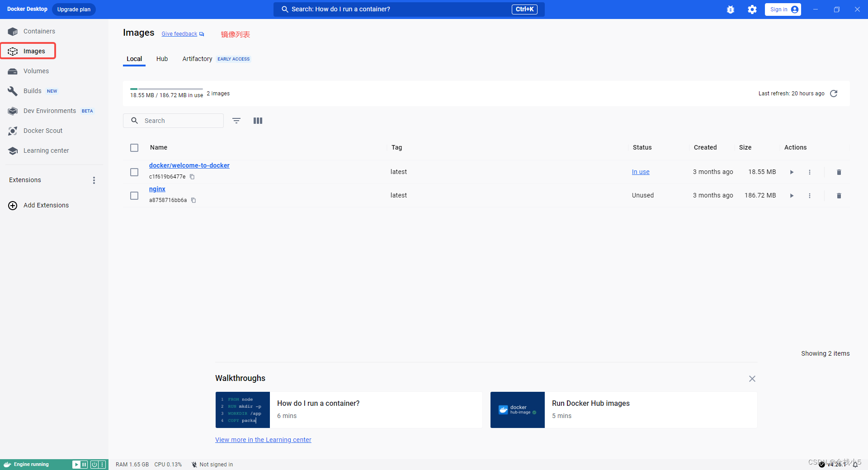Switch to the Artifactory tab
The image size is (868, 470).
tap(197, 59)
